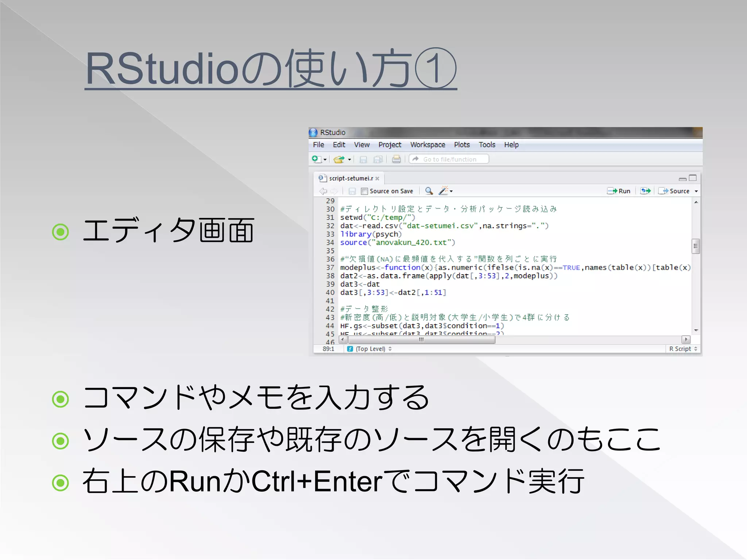This screenshot has width=747, height=560.
Task: Focus the Go to file/function field
Action: pos(449,159)
